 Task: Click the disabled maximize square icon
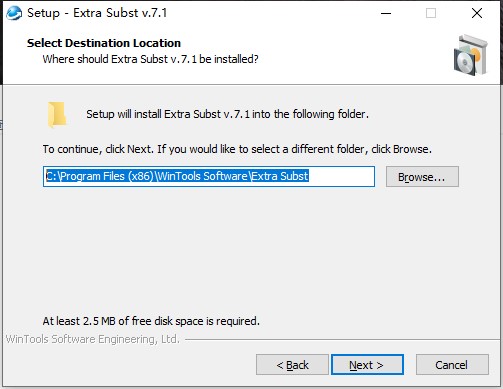(x=431, y=13)
